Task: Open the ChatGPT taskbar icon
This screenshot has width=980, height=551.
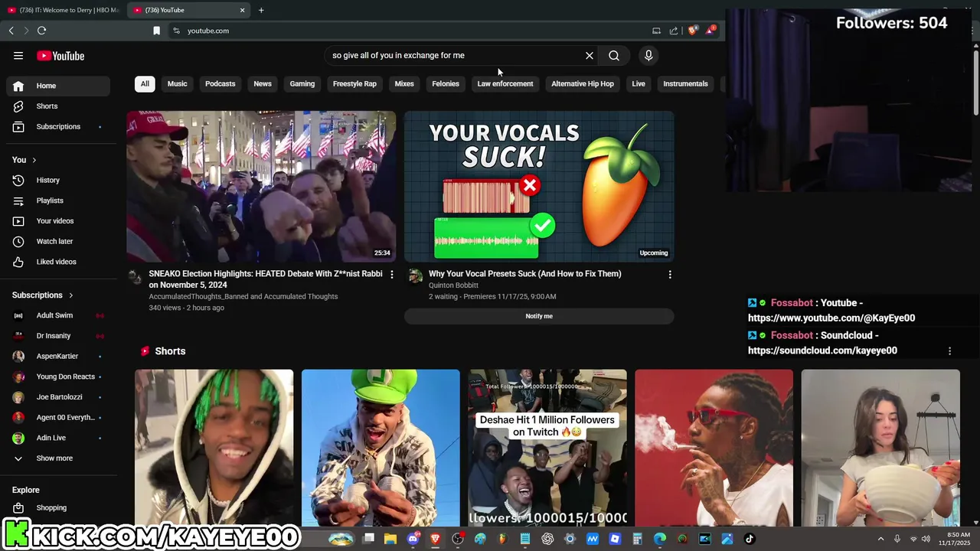Action: [547, 539]
